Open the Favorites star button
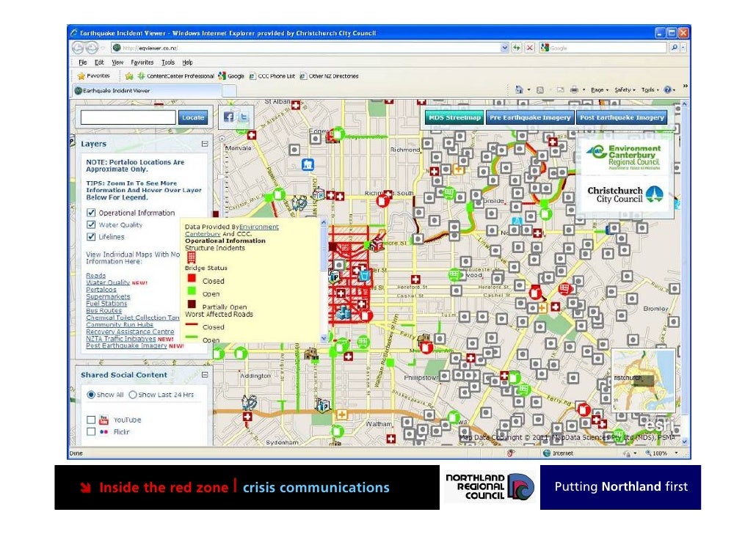The height and width of the screenshot is (534, 756). 94,76
